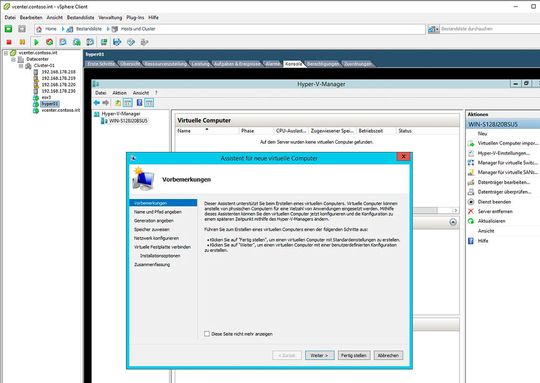Switch to the Leistung tab
The height and width of the screenshot is (383, 540).
tap(200, 64)
